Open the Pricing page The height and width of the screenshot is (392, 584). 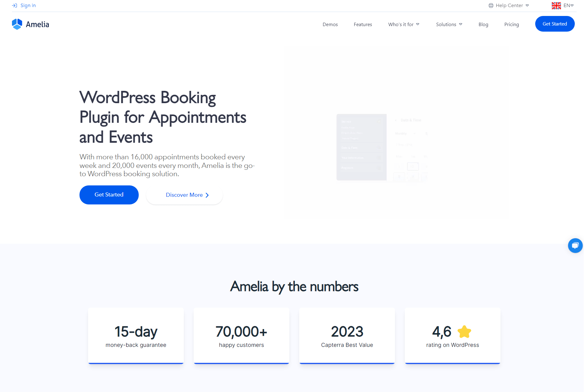coord(511,24)
